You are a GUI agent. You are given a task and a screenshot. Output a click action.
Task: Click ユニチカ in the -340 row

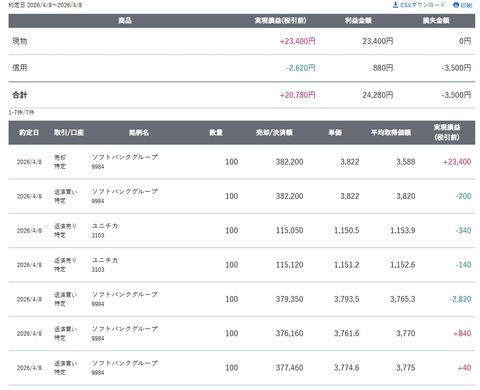coord(105,226)
